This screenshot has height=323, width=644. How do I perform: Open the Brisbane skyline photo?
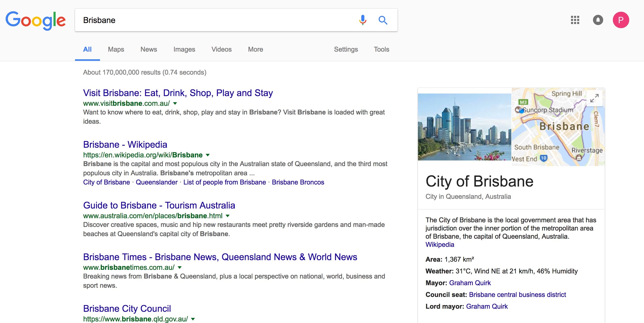(x=464, y=127)
